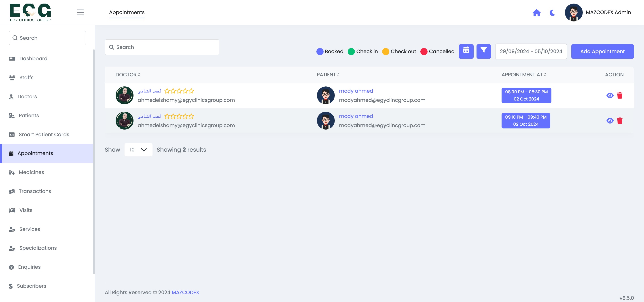The height and width of the screenshot is (302, 644).
Task: Expand the Show 10 results dropdown
Action: tap(138, 150)
